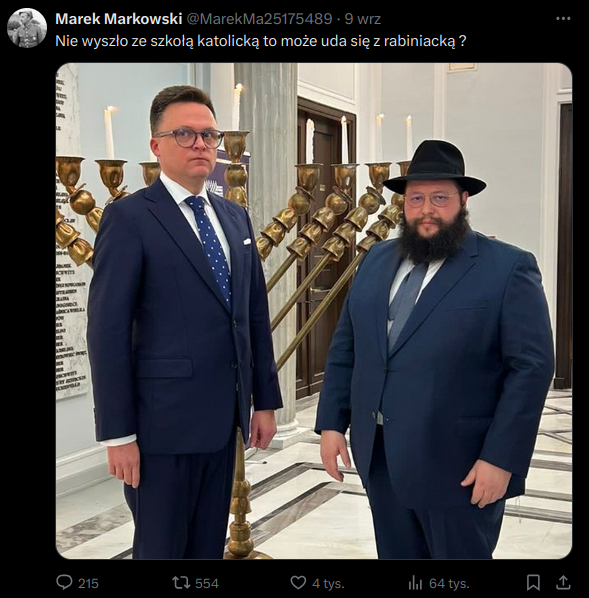Click the '4 tys.' likes count
The image size is (589, 598).
(x=328, y=583)
